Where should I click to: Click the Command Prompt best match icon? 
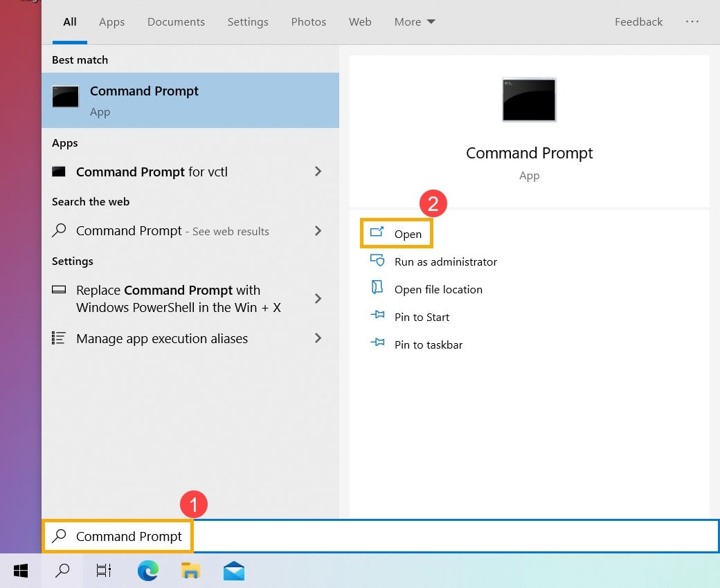pyautogui.click(x=65, y=96)
